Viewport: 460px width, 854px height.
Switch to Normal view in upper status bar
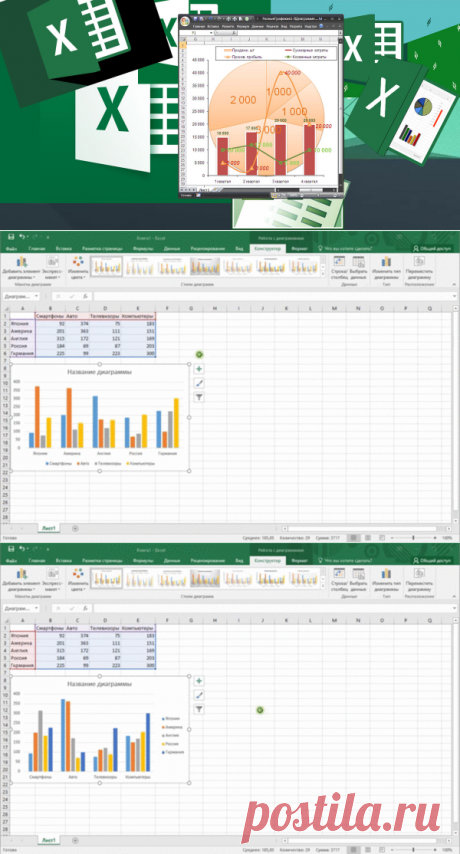point(354,538)
